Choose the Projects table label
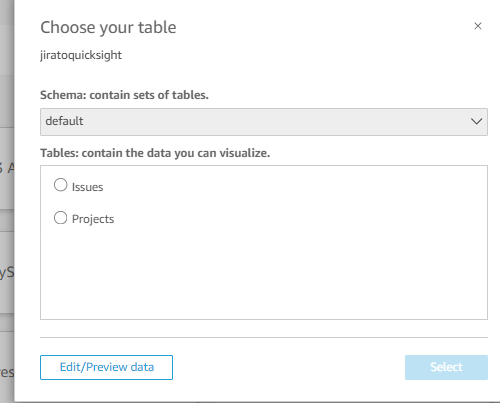The image size is (500, 403). (x=93, y=219)
